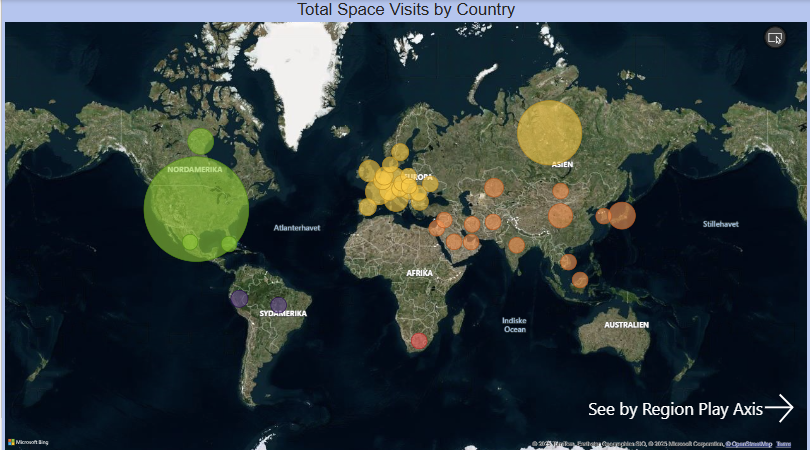Select the green bubble over Canada
This screenshot has height=450, width=810.
coord(200,142)
